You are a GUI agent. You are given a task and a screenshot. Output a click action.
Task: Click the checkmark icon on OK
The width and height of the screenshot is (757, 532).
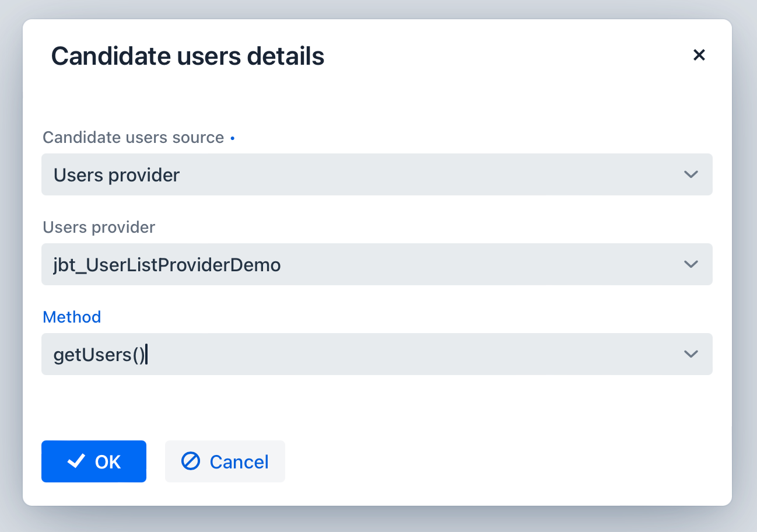pyautogui.click(x=76, y=461)
